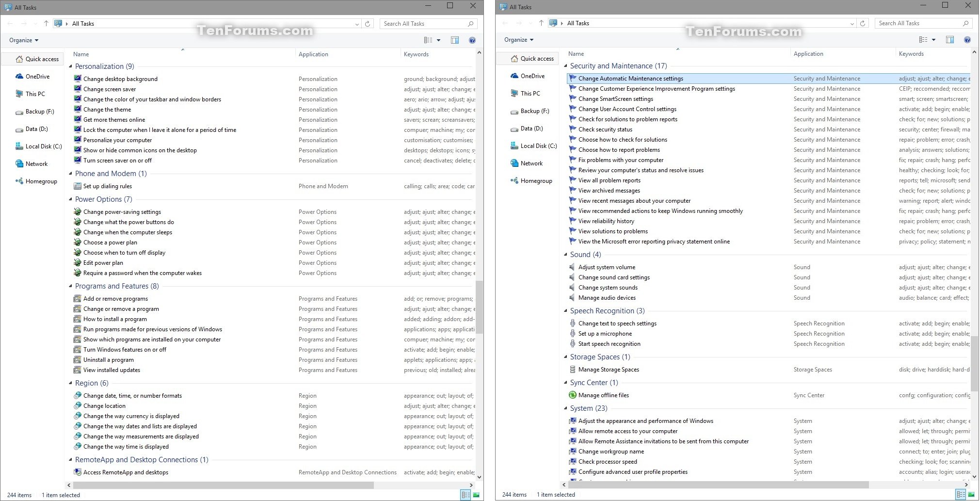The image size is (980, 501).
Task: Open 'Change the theme' task
Action: point(107,110)
